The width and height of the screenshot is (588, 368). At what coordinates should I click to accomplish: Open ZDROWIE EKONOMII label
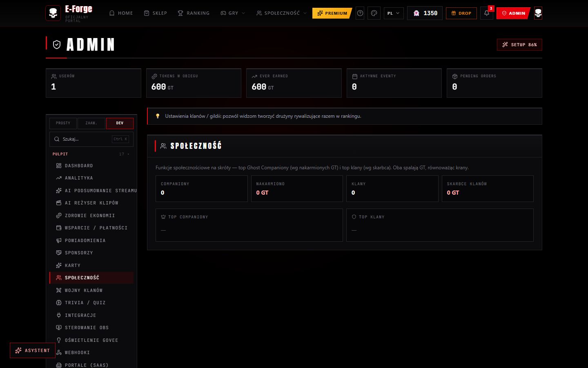click(x=90, y=215)
